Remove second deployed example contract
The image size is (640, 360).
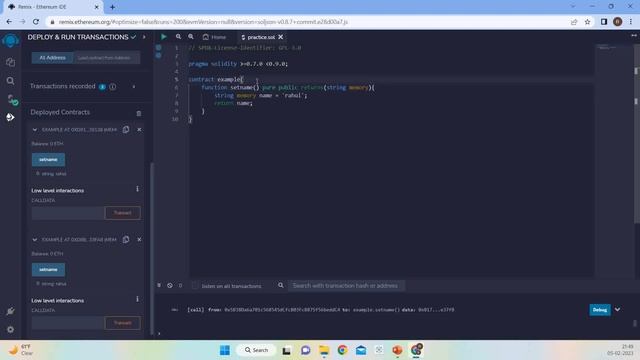coord(139,240)
